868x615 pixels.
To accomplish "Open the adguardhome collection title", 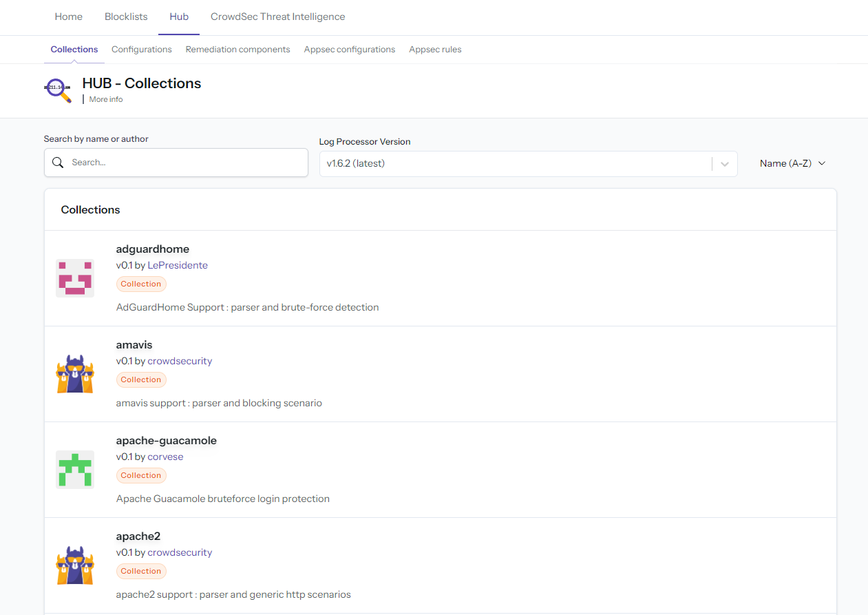I will [153, 249].
